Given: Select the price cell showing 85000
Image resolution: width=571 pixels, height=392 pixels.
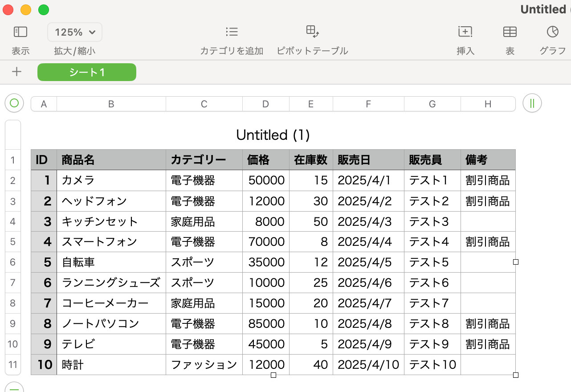Looking at the screenshot, I should [266, 324].
